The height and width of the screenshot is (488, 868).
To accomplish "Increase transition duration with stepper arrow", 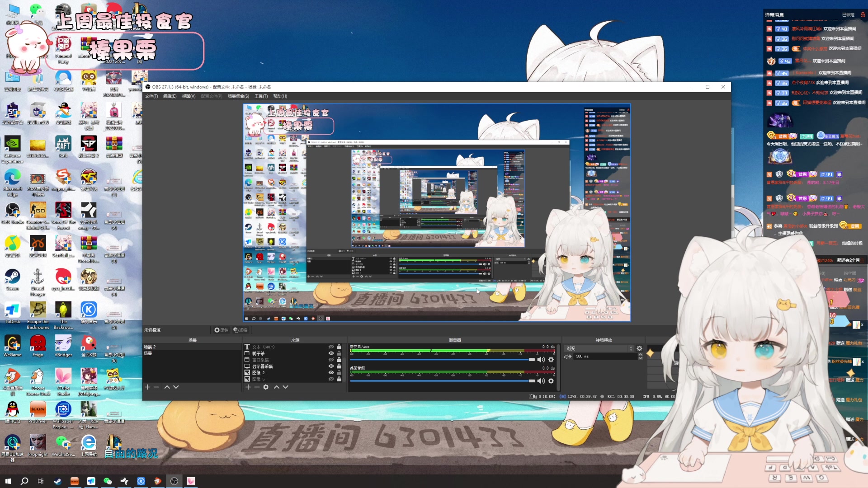I will pyautogui.click(x=640, y=355).
